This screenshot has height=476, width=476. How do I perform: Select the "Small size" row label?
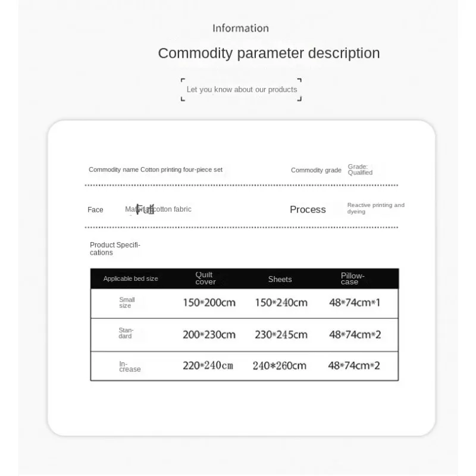127,302
